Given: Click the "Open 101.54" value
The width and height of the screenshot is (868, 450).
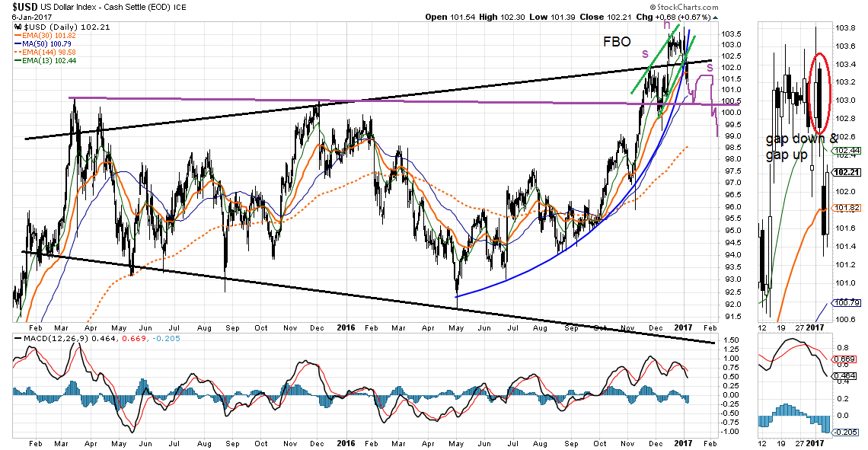Looking at the screenshot, I should pyautogui.click(x=451, y=18).
